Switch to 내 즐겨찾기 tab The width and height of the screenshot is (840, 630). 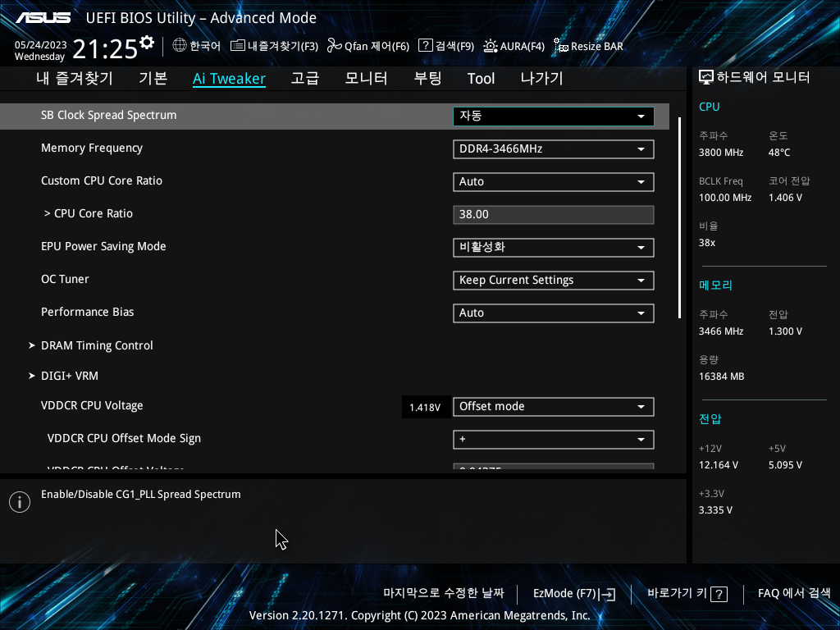75,78
